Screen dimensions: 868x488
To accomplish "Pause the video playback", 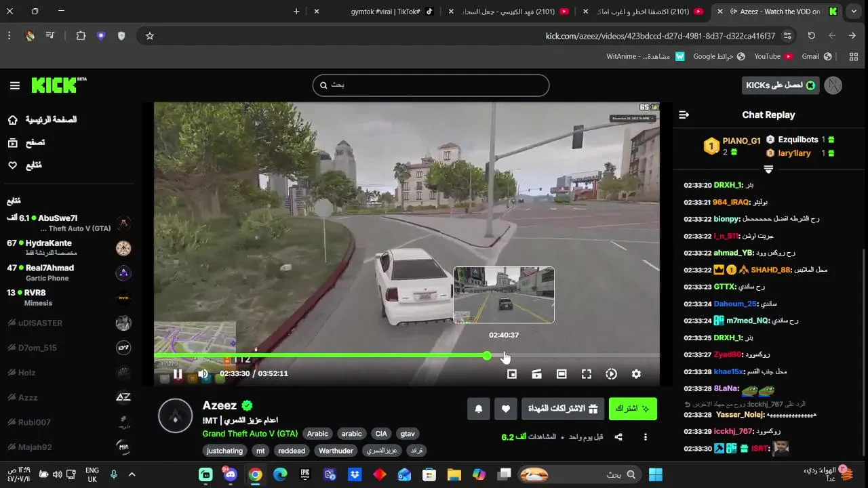I will (x=178, y=374).
